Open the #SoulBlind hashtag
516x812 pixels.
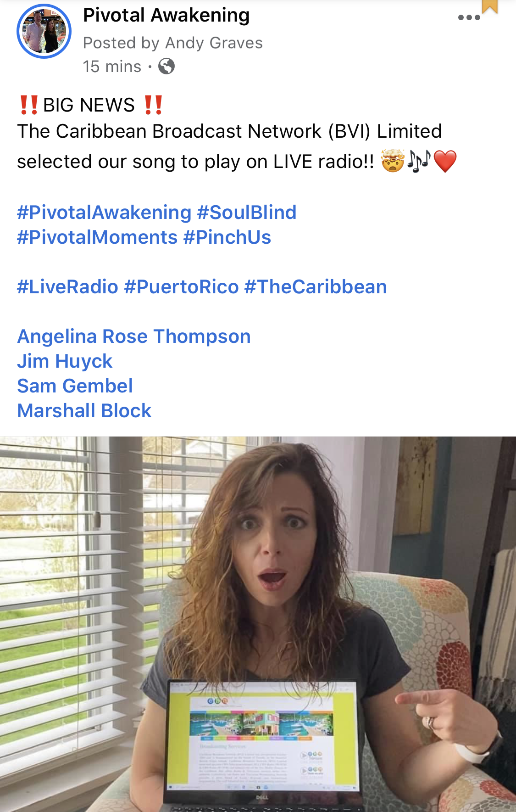pyautogui.click(x=247, y=213)
